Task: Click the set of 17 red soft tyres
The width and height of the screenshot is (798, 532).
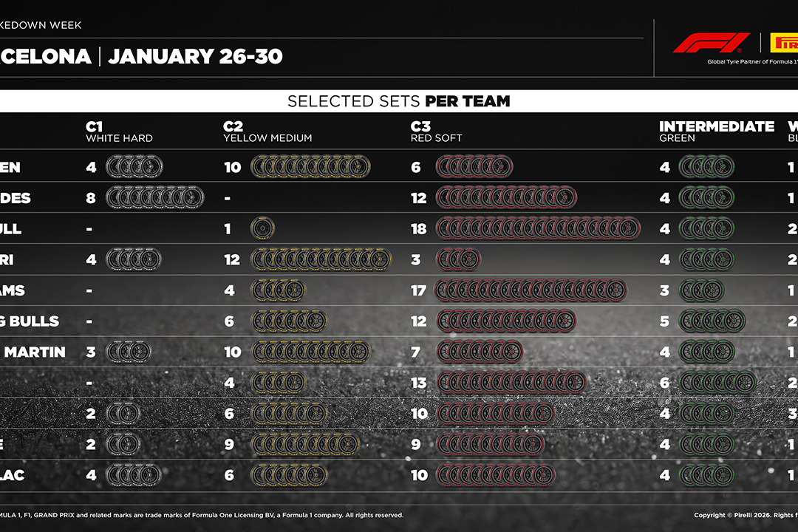Action: tap(531, 290)
